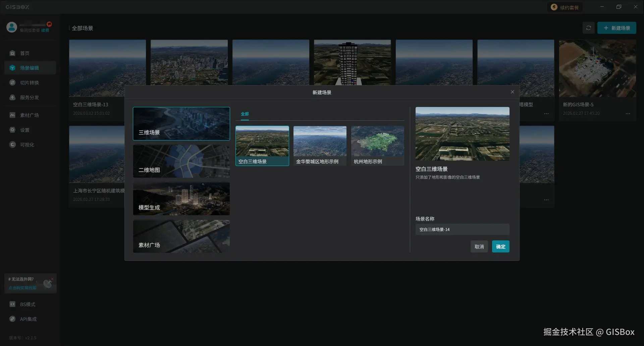The height and width of the screenshot is (346, 644).
Task: Click the BS模式 icon
Action: (12, 304)
